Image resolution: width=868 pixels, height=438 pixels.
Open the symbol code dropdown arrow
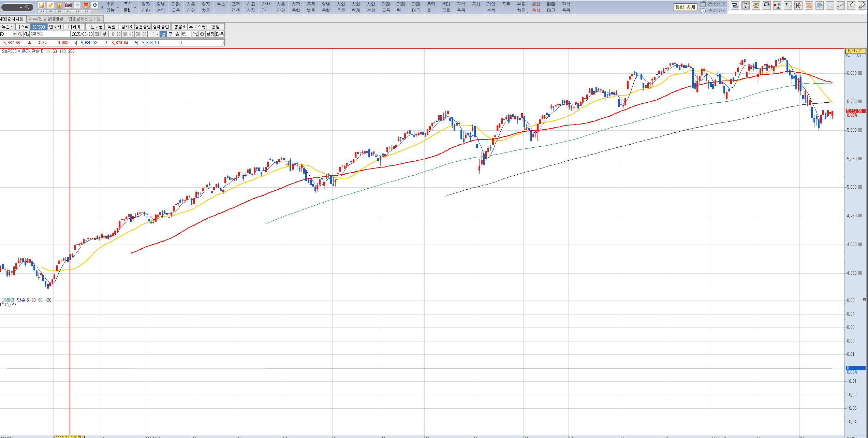[14, 34]
